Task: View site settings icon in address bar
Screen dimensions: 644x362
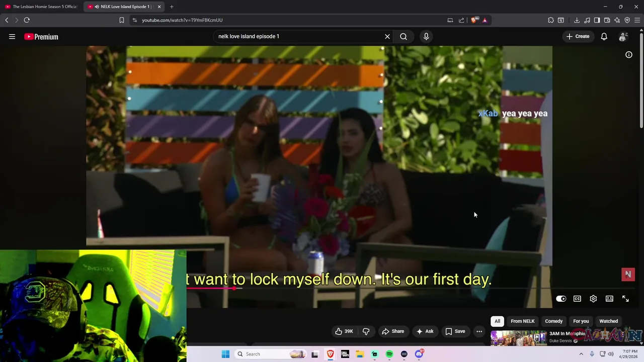Action: [134, 20]
